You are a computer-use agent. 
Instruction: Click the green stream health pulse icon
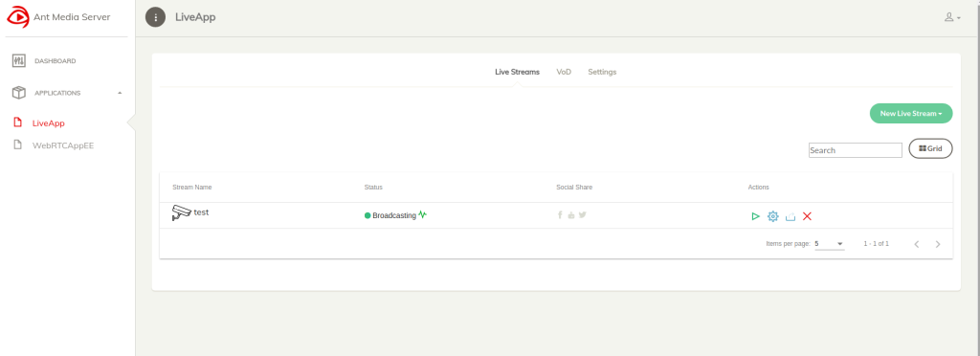point(422,215)
